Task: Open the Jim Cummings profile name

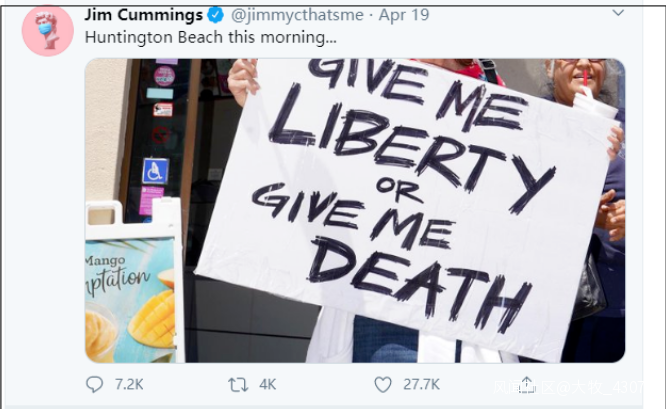Action: pos(144,15)
